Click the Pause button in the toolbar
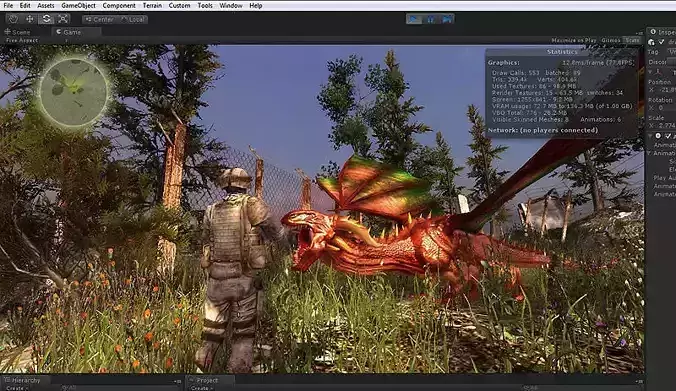 pos(431,19)
